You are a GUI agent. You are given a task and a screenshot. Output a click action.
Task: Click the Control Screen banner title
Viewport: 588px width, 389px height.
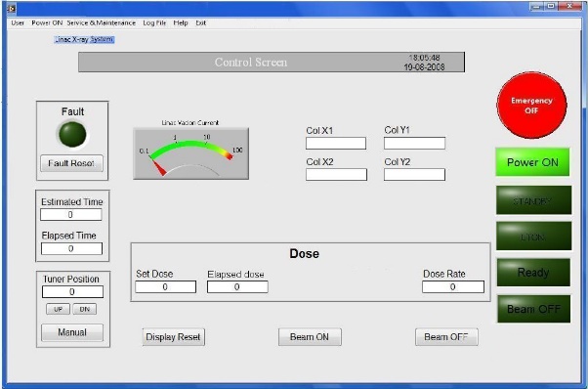click(x=251, y=63)
